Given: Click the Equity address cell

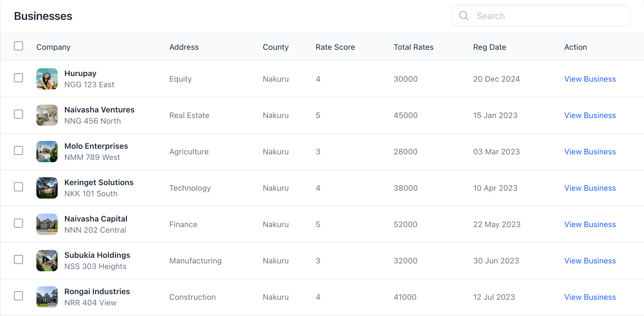Looking at the screenshot, I should pos(181,79).
